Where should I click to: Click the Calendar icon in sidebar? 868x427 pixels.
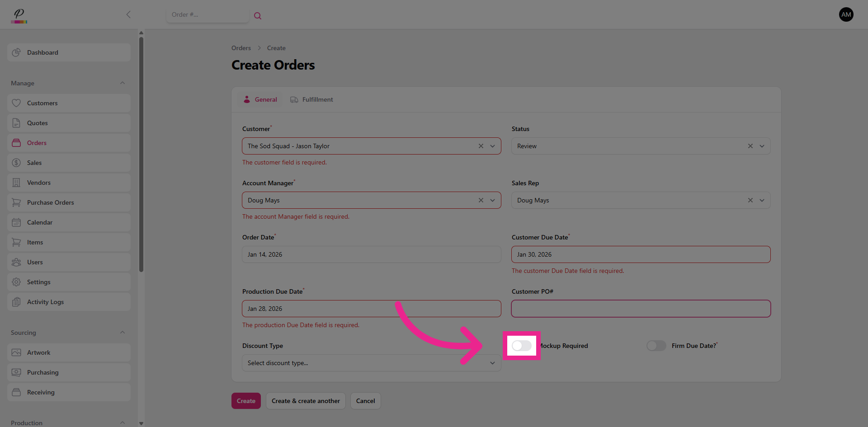(16, 222)
